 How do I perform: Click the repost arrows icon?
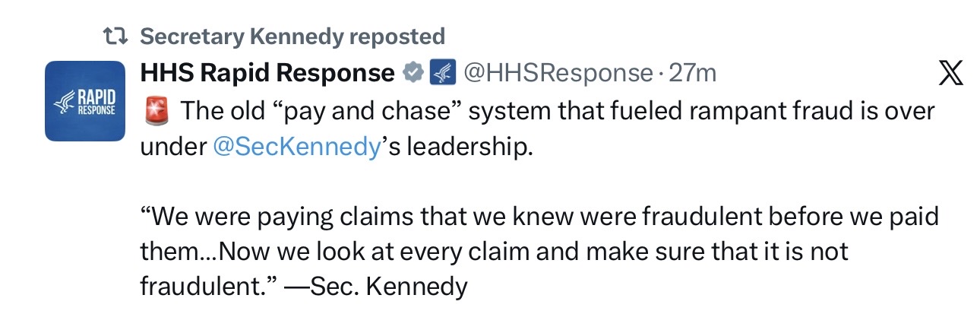click(115, 36)
